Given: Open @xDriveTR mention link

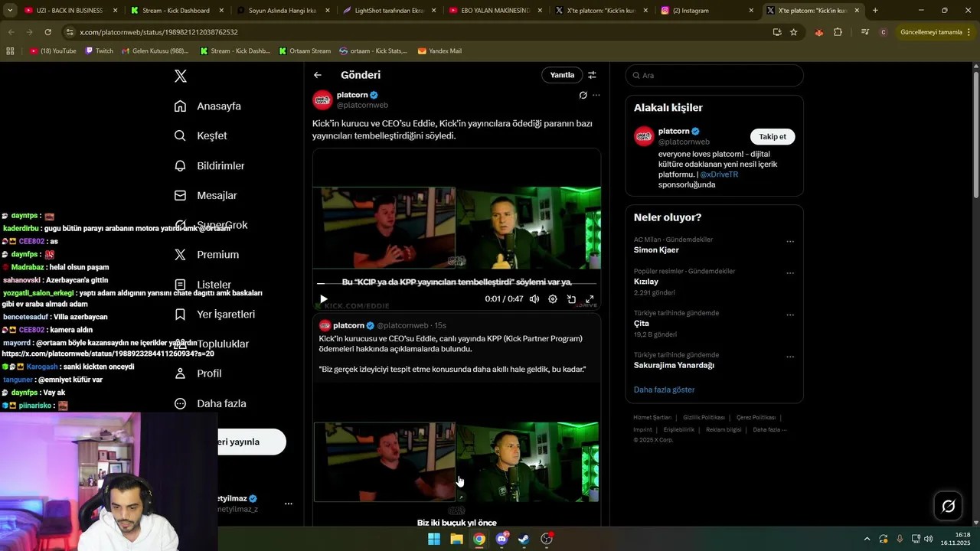Looking at the screenshot, I should (x=719, y=174).
